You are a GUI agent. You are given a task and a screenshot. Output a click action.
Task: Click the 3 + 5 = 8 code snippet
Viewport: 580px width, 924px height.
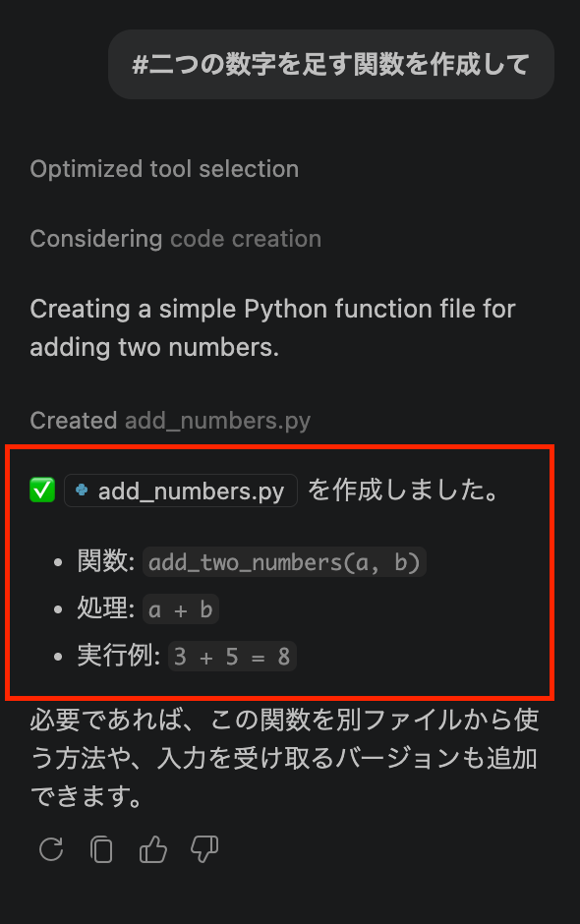click(232, 656)
